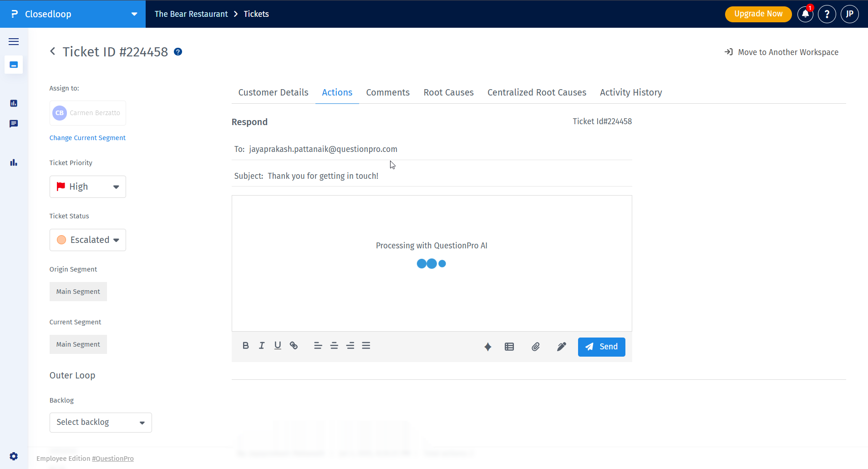Image resolution: width=868 pixels, height=469 pixels.
Task: Apply Italic formatting in the editor
Action: pos(261,346)
